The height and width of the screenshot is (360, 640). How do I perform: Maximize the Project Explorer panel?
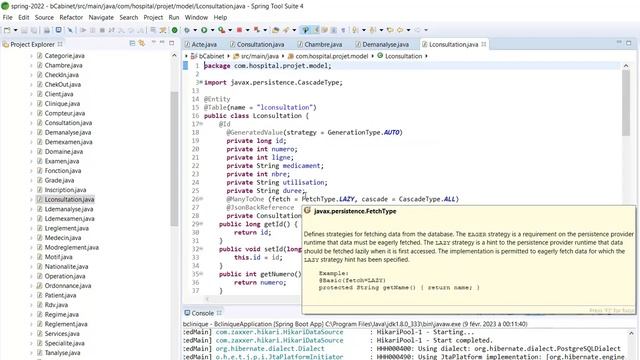click(172, 43)
